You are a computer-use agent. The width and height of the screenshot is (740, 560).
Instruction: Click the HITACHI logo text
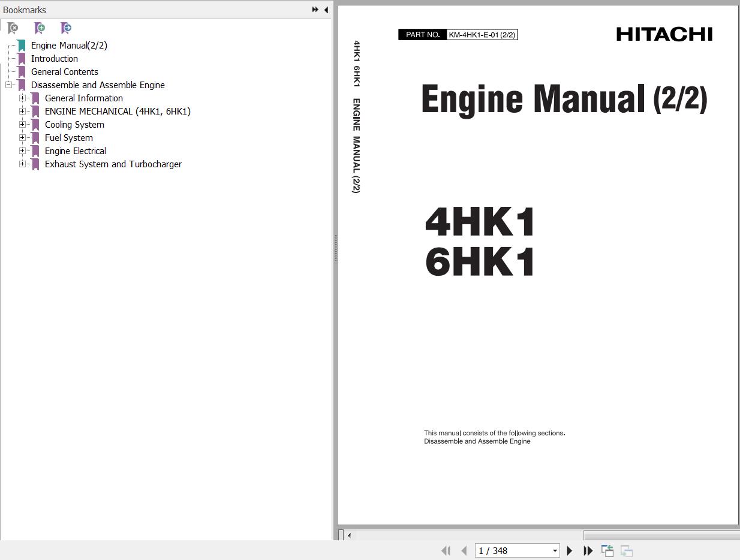(x=664, y=34)
